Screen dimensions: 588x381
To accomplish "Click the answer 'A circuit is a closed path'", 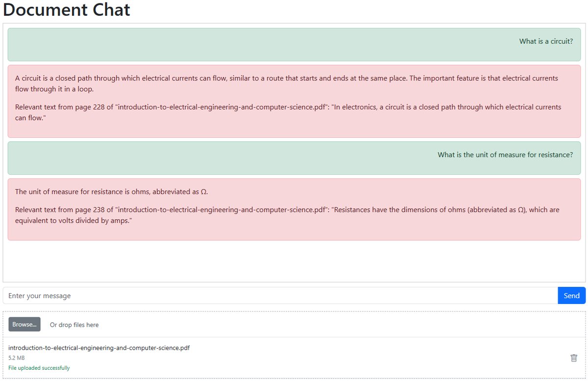I will 287,84.
